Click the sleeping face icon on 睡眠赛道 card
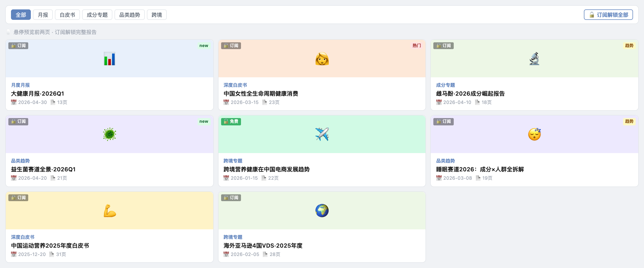 [534, 135]
